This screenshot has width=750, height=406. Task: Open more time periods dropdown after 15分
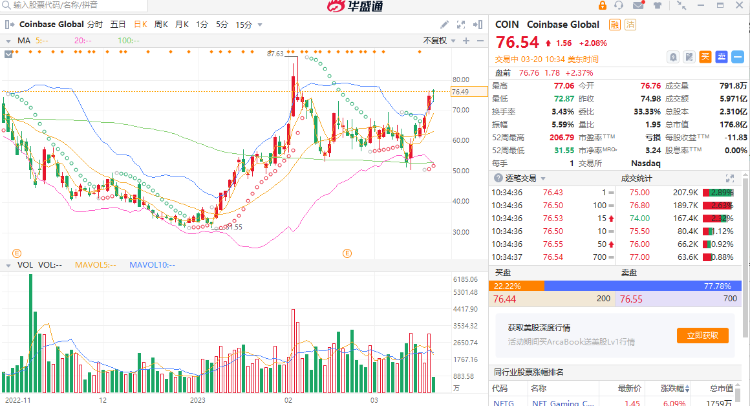260,24
